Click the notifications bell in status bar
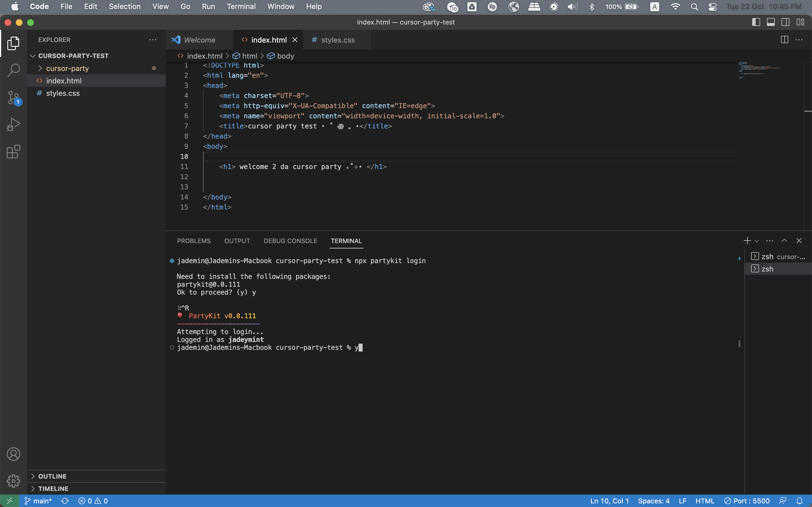The height and width of the screenshot is (507, 812). click(800, 501)
